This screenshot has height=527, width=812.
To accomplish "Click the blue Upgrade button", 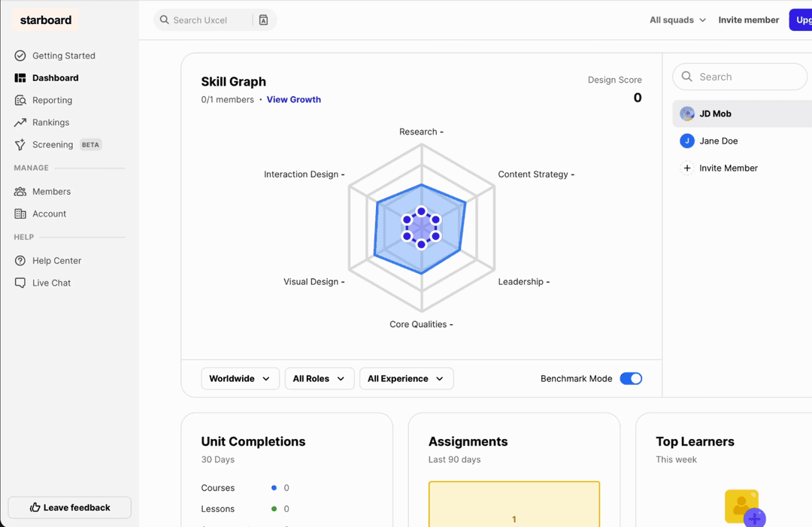I will click(x=801, y=20).
